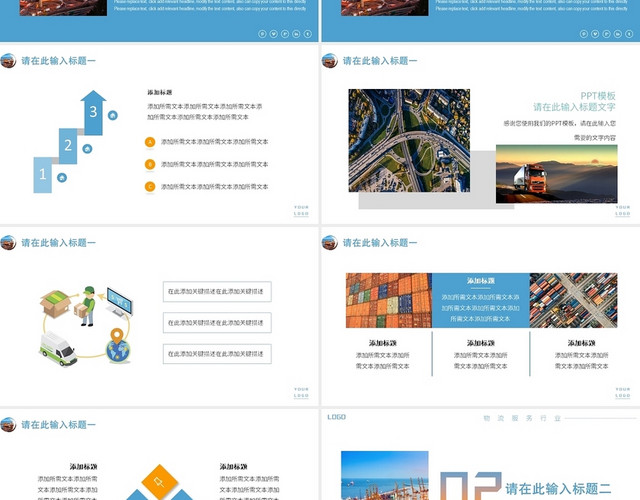
Task: Click the '请在此输入标题二' section title
Action: 558,489
